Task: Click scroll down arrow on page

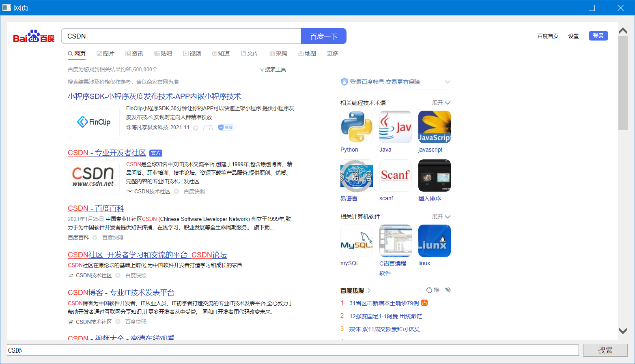Action: (623, 331)
